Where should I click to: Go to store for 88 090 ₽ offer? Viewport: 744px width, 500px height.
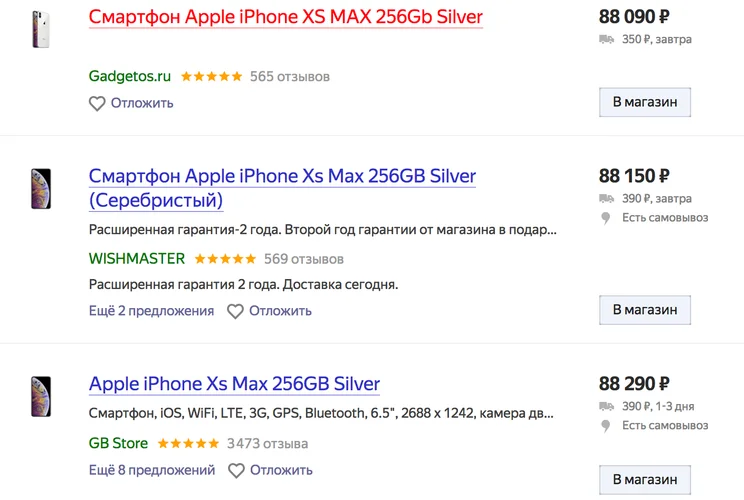(645, 102)
